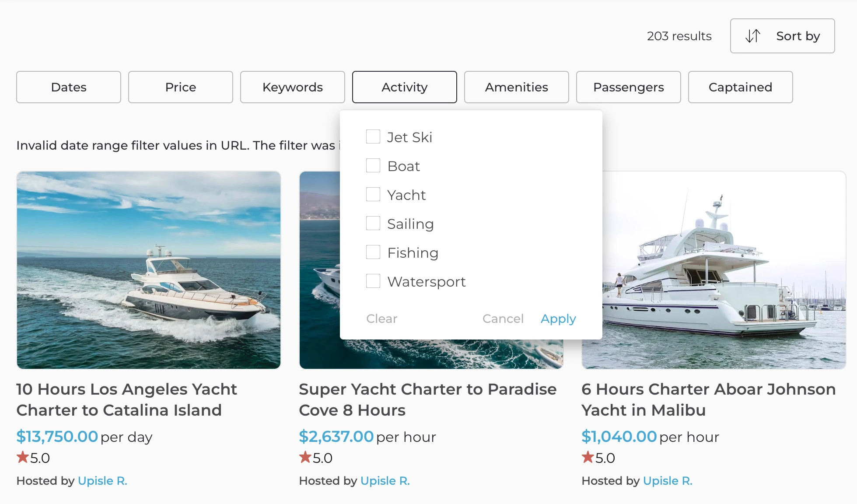The image size is (857, 504).
Task: Click the Sort by arrows icon
Action: 753,36
